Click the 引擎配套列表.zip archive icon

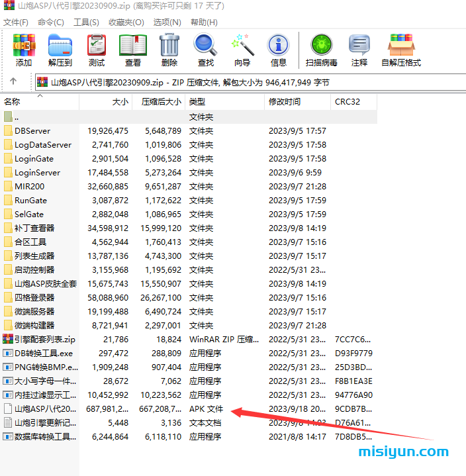tap(8, 339)
